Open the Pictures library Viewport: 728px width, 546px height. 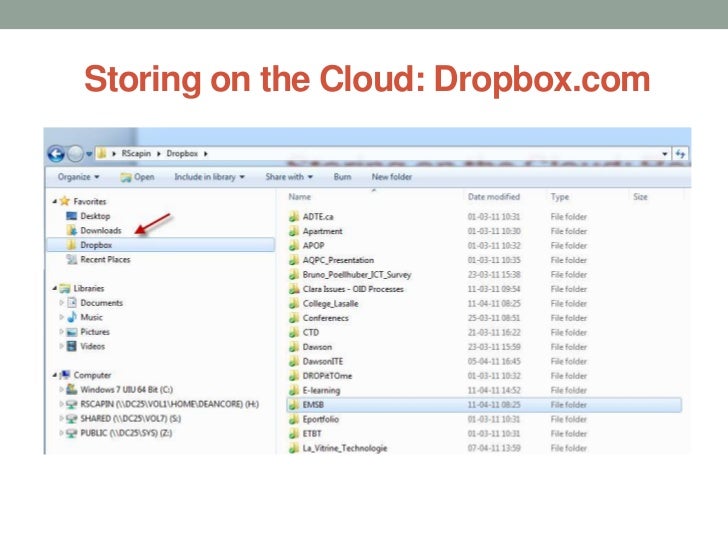pos(95,332)
